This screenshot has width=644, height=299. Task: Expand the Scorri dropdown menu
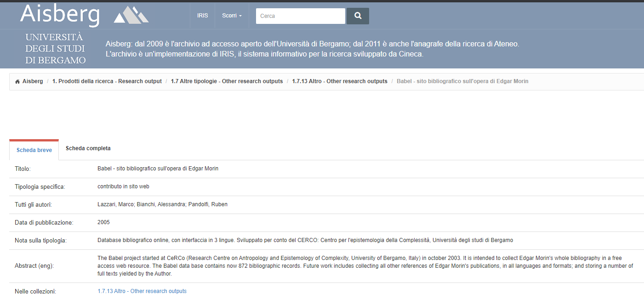(x=232, y=16)
